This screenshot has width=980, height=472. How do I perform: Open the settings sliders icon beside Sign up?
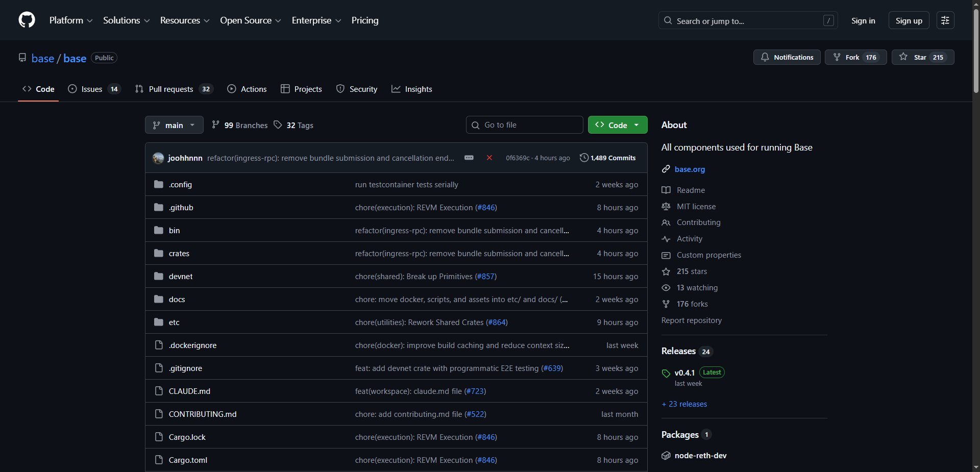[945, 20]
